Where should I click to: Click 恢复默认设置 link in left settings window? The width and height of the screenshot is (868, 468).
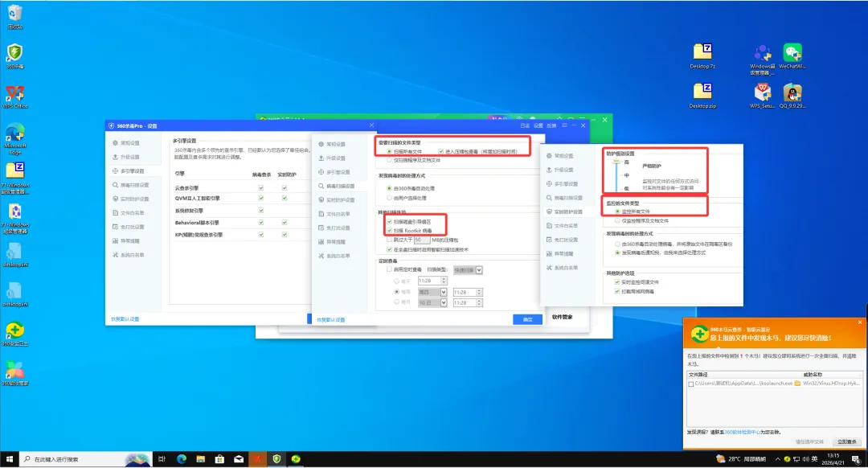pyautogui.click(x=125, y=319)
